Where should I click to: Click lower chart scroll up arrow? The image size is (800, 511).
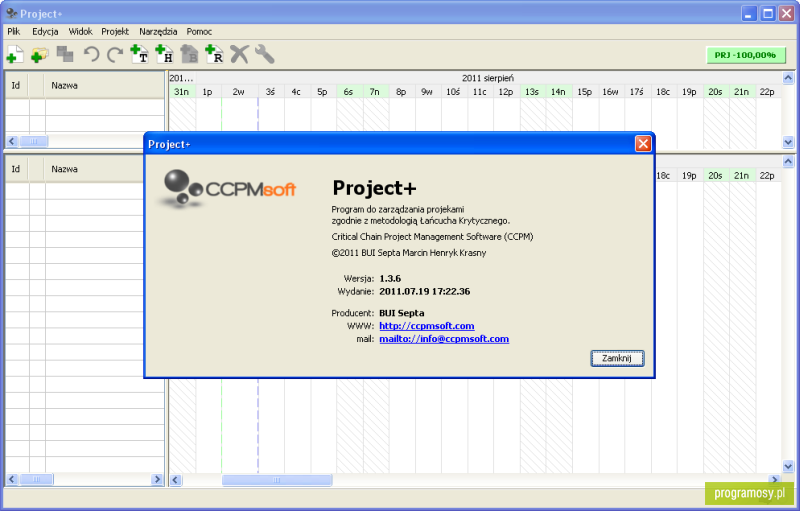pos(788,161)
